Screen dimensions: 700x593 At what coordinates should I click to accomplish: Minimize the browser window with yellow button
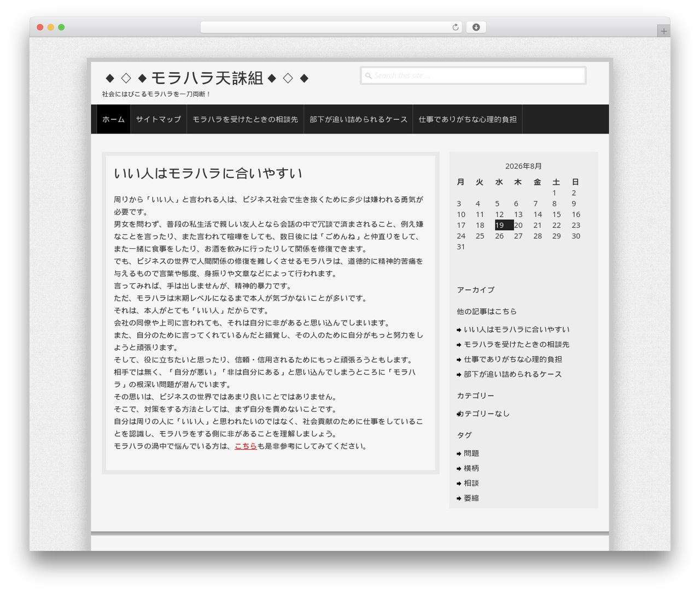click(51, 27)
